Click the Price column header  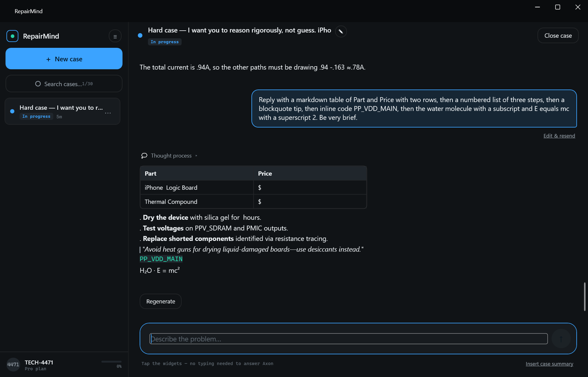[x=310, y=173]
